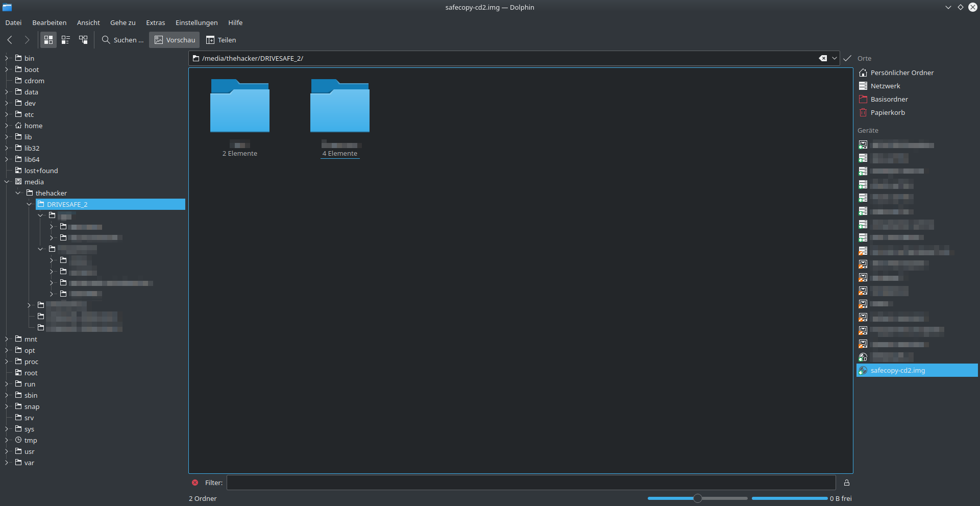Open the location history dropdown

[835, 58]
